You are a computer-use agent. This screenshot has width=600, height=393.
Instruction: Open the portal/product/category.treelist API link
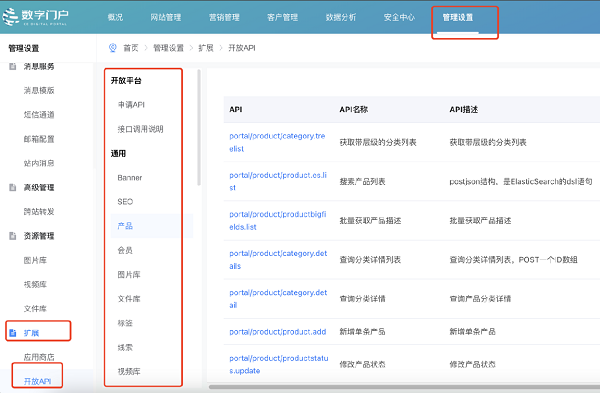click(x=277, y=142)
